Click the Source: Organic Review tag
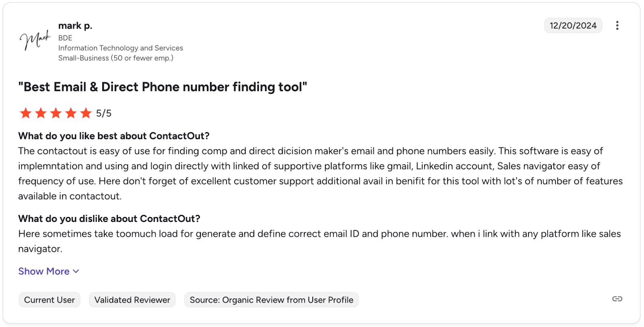This screenshot has width=644, height=327. (271, 300)
